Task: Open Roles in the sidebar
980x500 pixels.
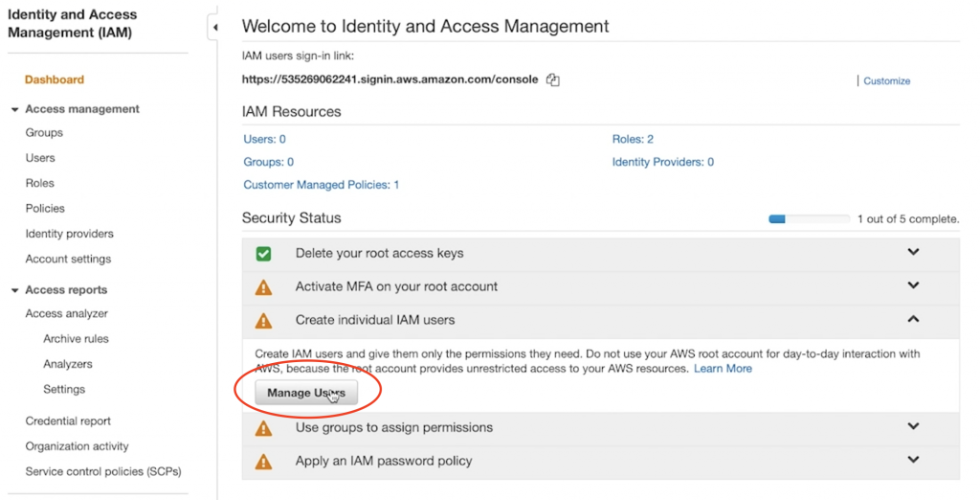Action: coord(39,183)
